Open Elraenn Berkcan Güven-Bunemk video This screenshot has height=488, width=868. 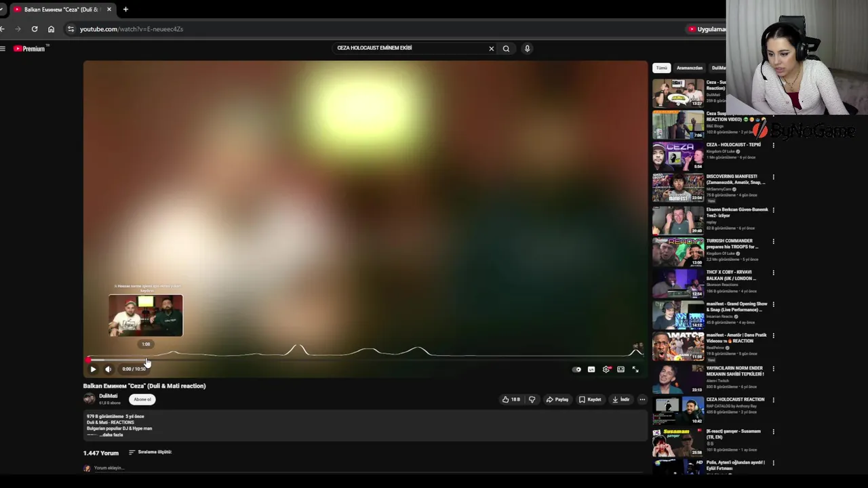737,212
